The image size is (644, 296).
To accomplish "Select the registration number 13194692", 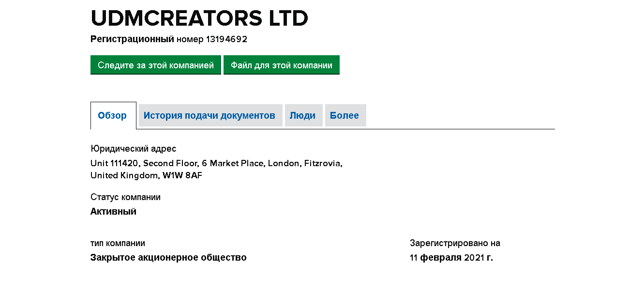I will (x=226, y=39).
